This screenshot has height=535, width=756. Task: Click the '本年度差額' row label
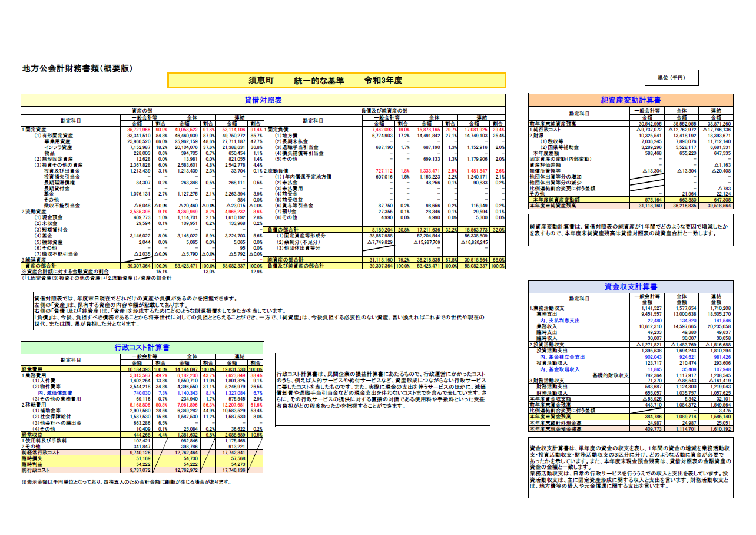(x=547, y=153)
